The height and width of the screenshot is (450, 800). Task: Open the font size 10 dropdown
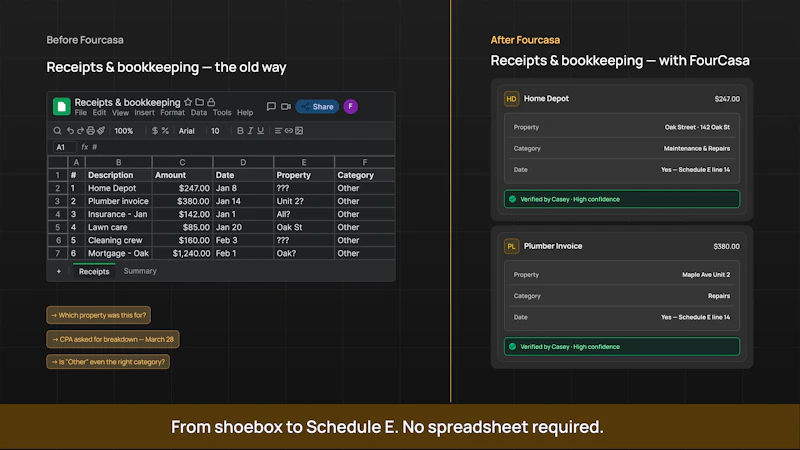[x=215, y=131]
